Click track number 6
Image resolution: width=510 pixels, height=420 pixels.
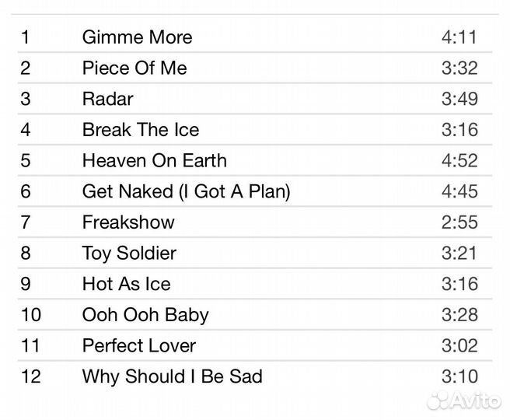(x=26, y=191)
